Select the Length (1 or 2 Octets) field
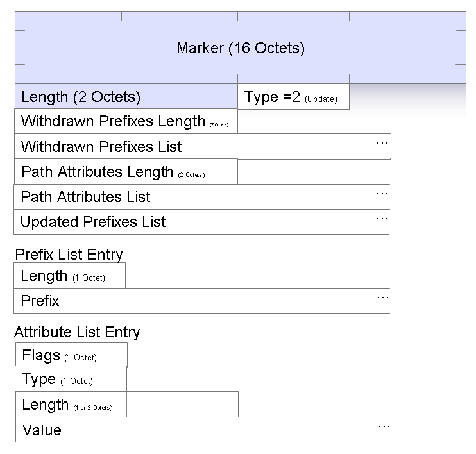476x454 pixels. point(126,405)
